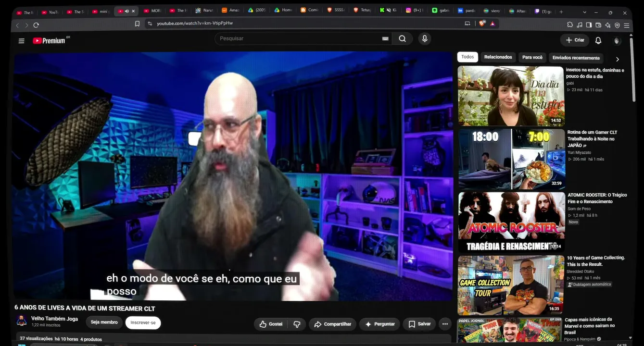644x346 pixels.
Task: Like the video with Gostei
Action: coord(271,324)
